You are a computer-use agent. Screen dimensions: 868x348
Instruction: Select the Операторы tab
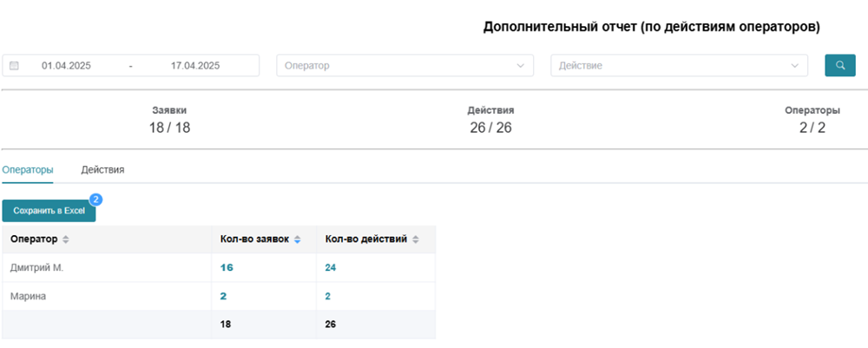[28, 170]
